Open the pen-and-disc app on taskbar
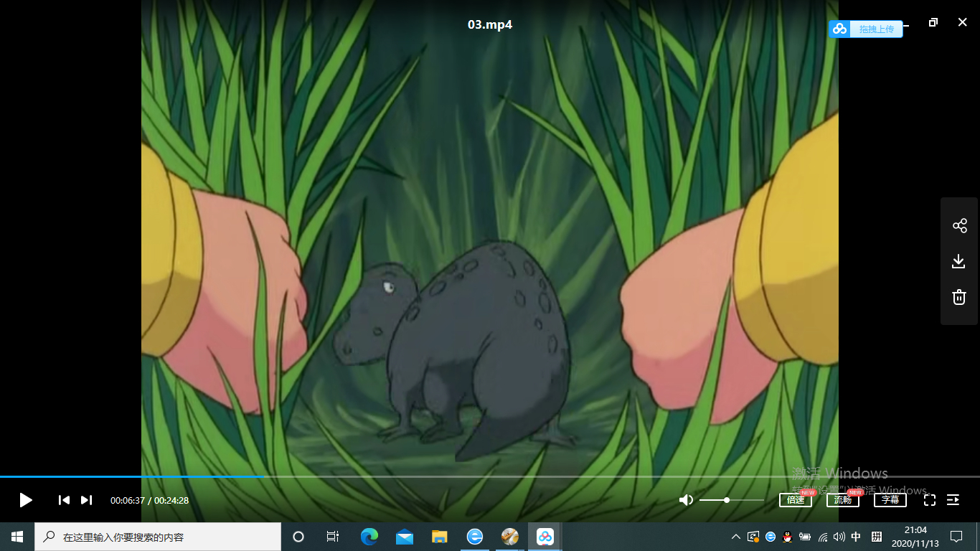This screenshot has height=551, width=980. [510, 537]
